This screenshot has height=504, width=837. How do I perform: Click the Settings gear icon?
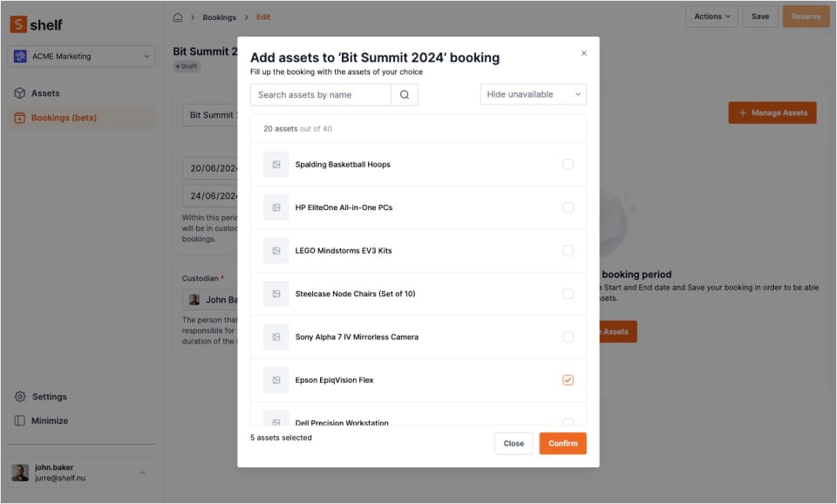[20, 397]
